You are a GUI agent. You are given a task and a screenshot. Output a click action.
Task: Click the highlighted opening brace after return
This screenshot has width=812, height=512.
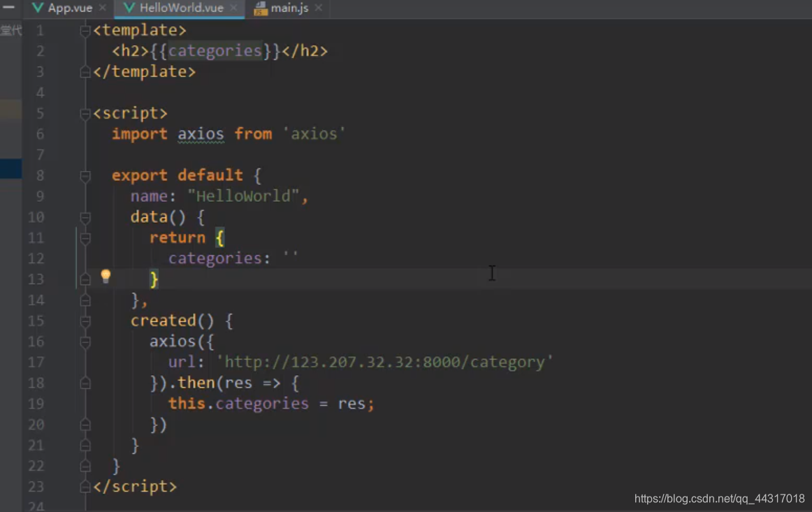click(x=219, y=238)
